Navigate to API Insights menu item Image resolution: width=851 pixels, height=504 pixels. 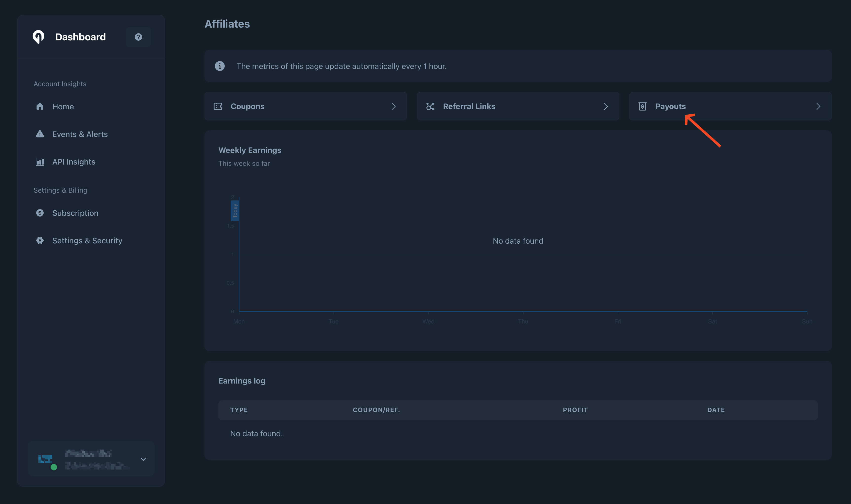(74, 162)
